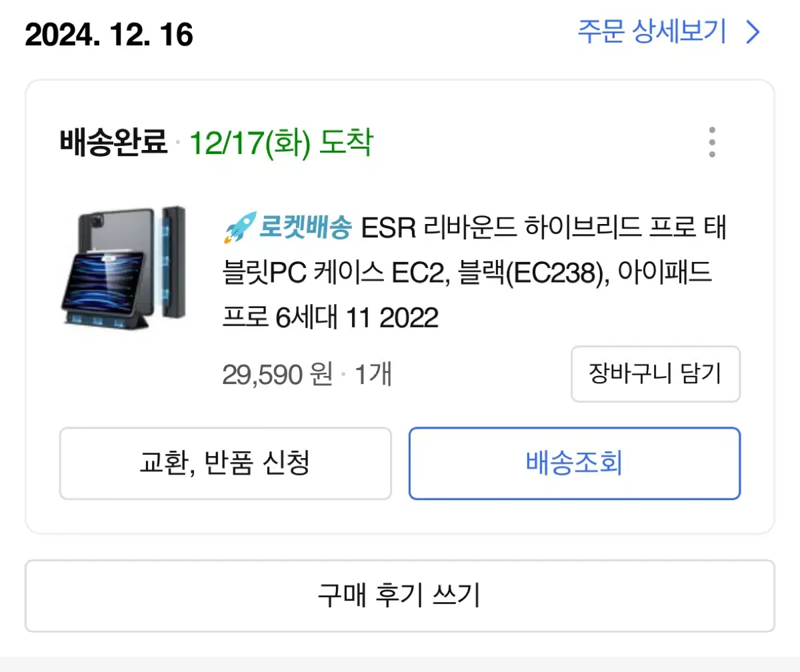
Task: Tap the rocket delivery icon
Action: click(239, 228)
